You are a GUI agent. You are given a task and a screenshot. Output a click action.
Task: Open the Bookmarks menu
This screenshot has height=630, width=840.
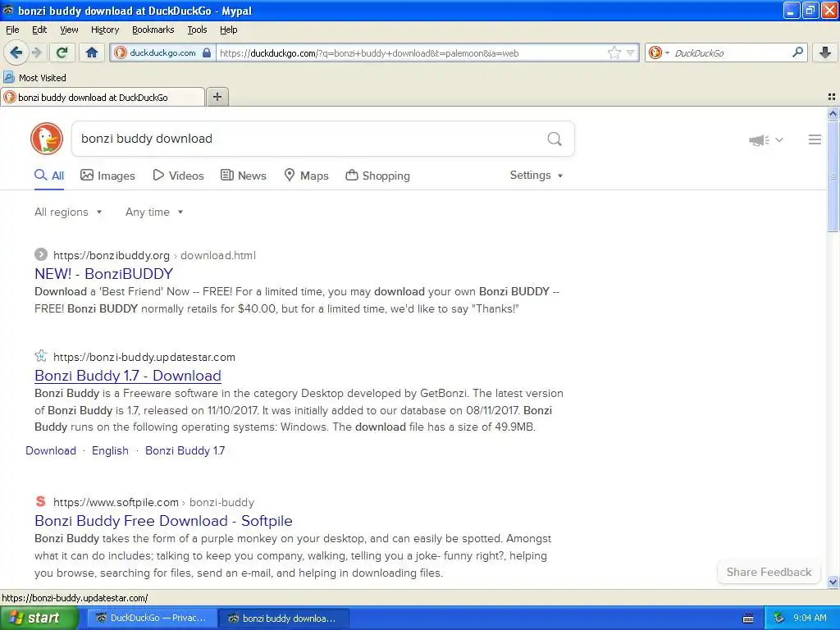[153, 30]
